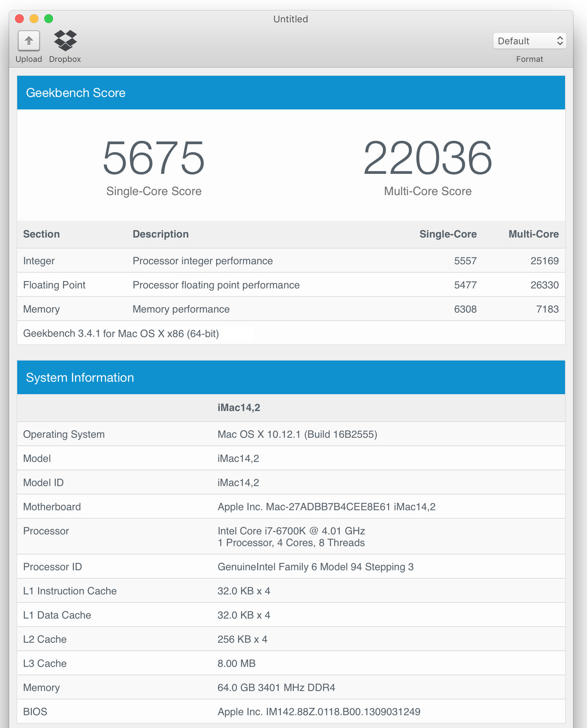The height and width of the screenshot is (728, 587).
Task: Select the 22036 multi-core score
Action: pyautogui.click(x=428, y=158)
